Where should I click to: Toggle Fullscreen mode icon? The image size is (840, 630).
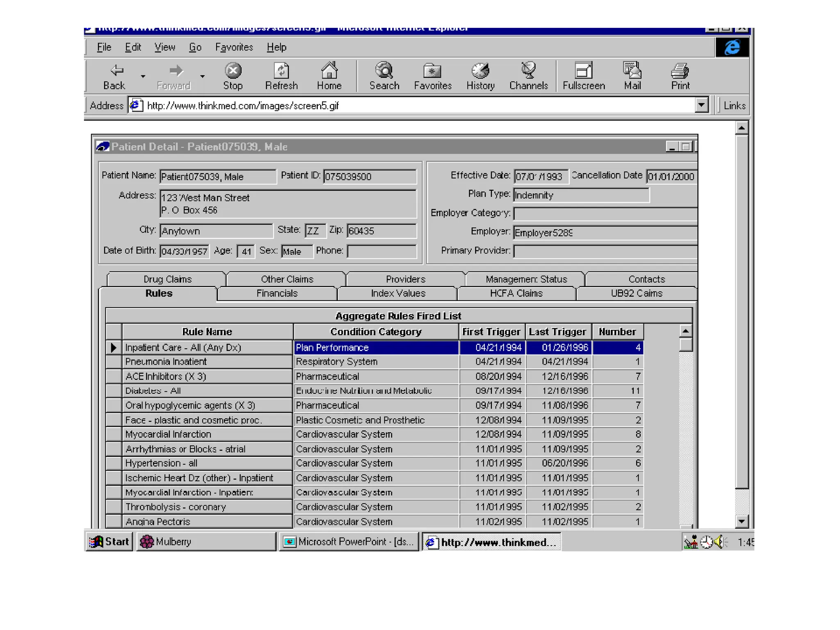(x=583, y=71)
